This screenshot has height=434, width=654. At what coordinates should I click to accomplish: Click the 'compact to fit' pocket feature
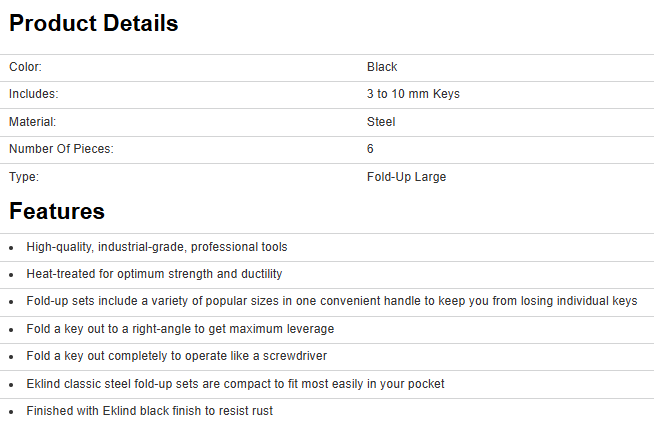pos(235,383)
